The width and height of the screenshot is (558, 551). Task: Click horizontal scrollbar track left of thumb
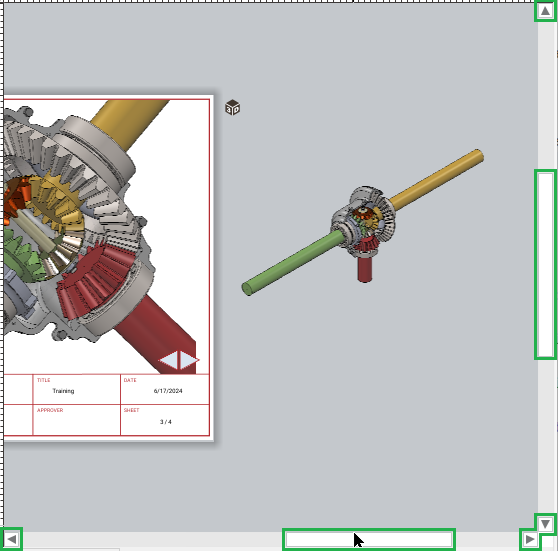click(x=153, y=540)
